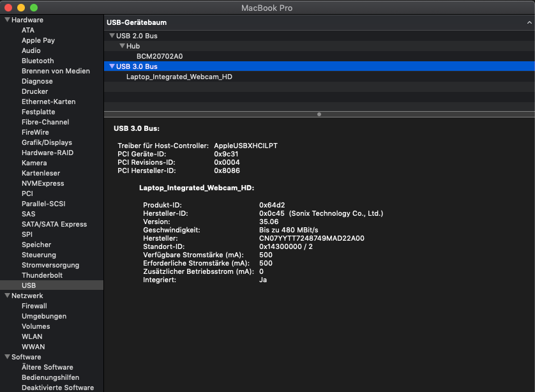Click the green fullscreen window button
This screenshot has height=392, width=535.
pos(34,8)
